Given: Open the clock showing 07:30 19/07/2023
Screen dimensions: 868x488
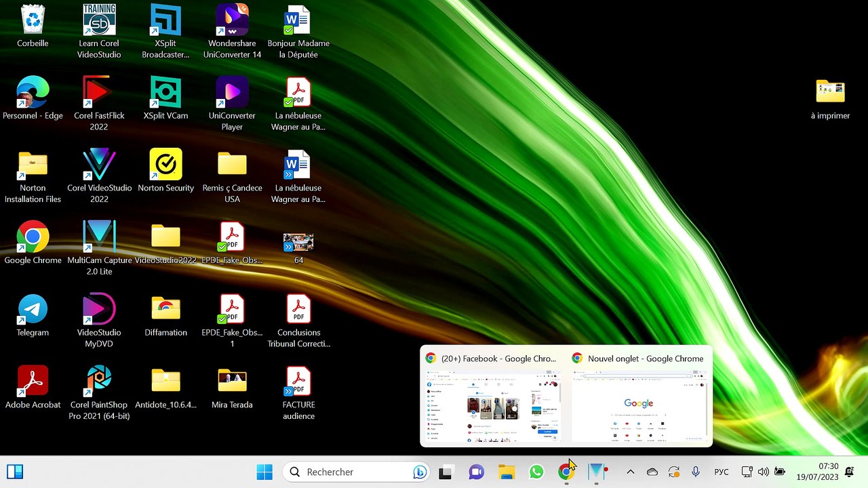Looking at the screenshot, I should point(817,472).
